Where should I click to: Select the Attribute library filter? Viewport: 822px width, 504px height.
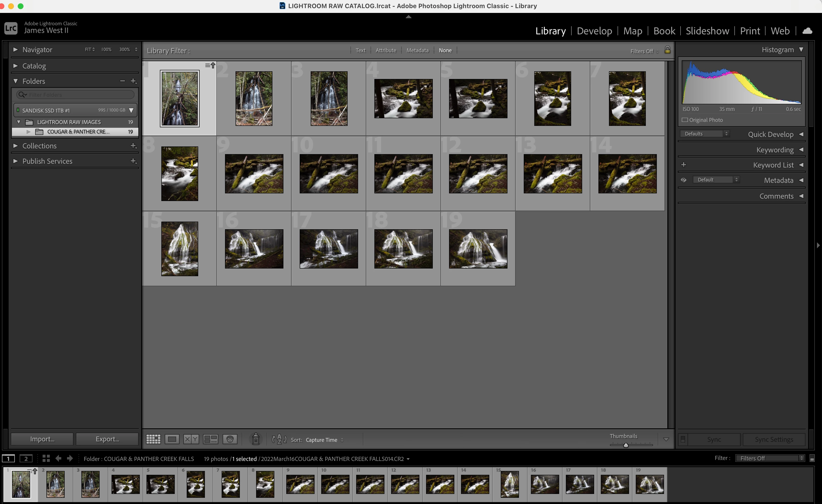(386, 50)
